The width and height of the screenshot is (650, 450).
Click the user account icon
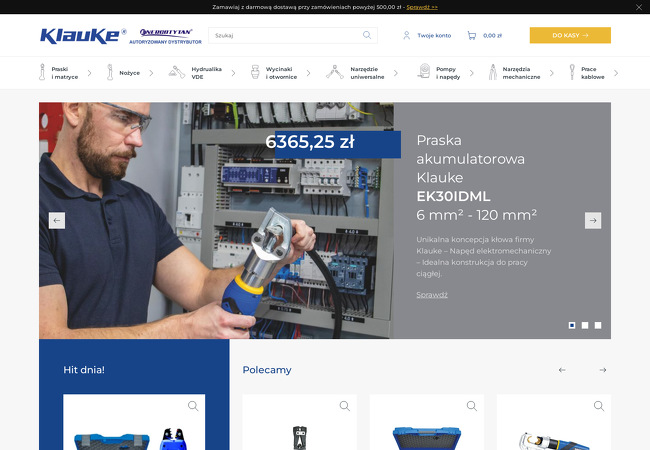[407, 36]
